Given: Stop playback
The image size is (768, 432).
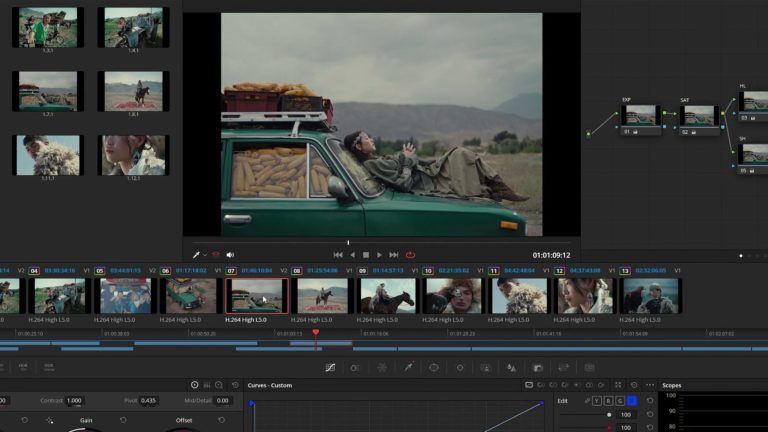Looking at the screenshot, I should coord(366,255).
